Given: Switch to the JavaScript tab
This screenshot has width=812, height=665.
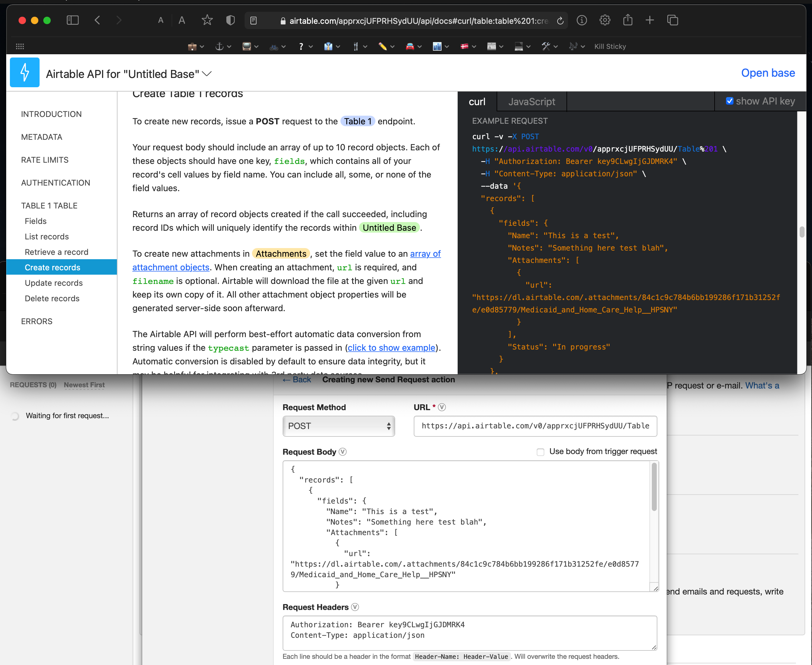Looking at the screenshot, I should tap(532, 101).
